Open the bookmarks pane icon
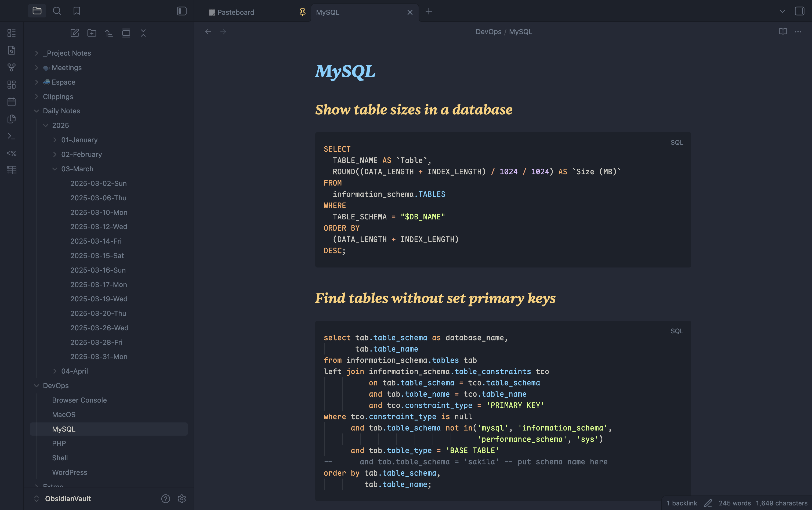 (x=77, y=11)
